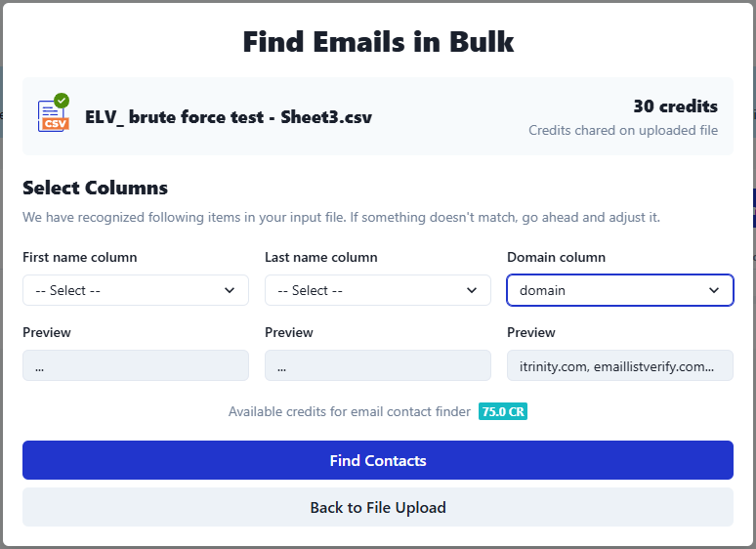Open the Domain column dropdown showing 'domain'
Screen dimensions: 756x549
[620, 290]
